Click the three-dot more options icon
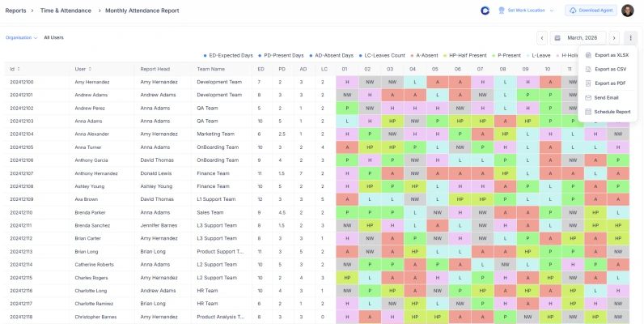 [630, 38]
